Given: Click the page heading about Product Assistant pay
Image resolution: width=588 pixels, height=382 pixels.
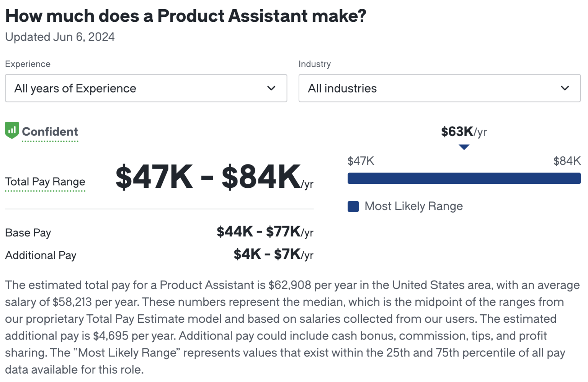Looking at the screenshot, I should tap(186, 16).
